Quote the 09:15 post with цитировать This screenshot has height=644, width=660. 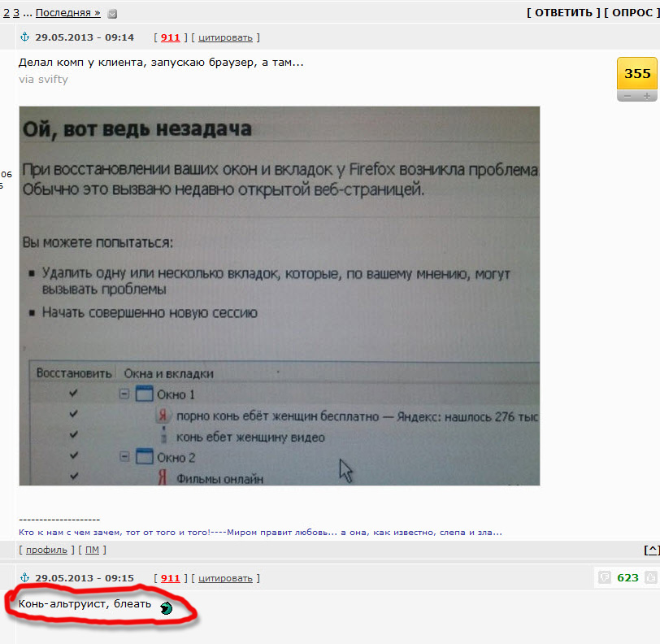(225, 578)
